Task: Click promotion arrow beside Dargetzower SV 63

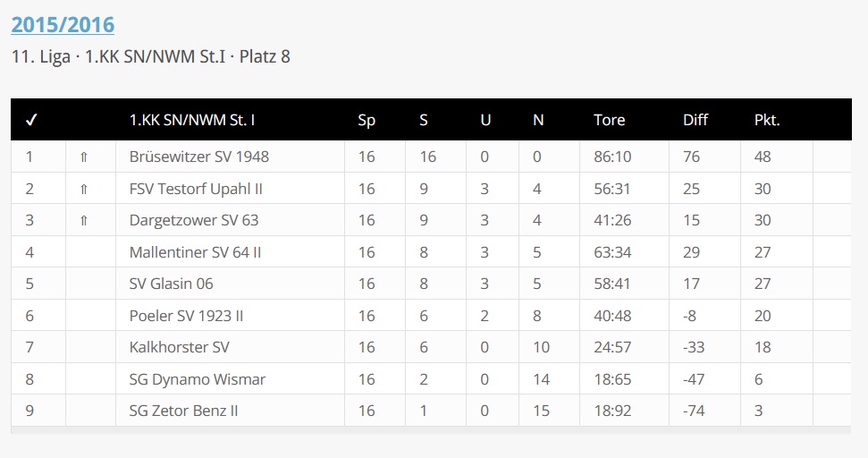Action: pyautogui.click(x=84, y=221)
